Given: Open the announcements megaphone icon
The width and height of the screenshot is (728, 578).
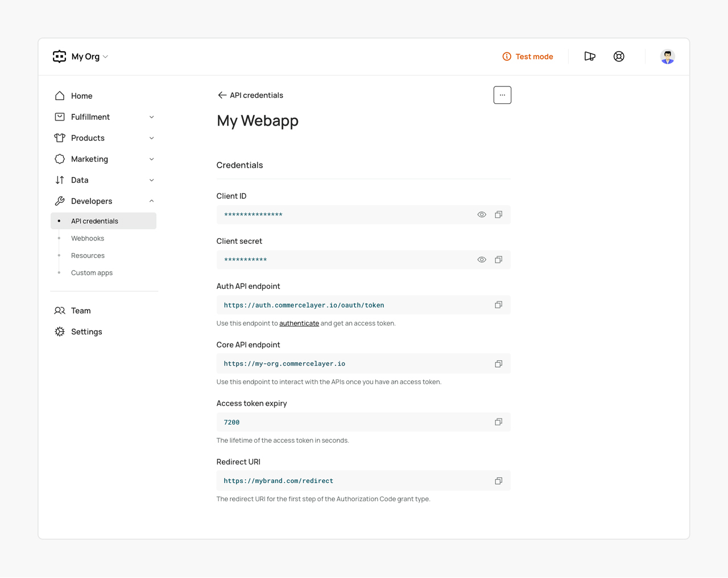Looking at the screenshot, I should pyautogui.click(x=590, y=56).
